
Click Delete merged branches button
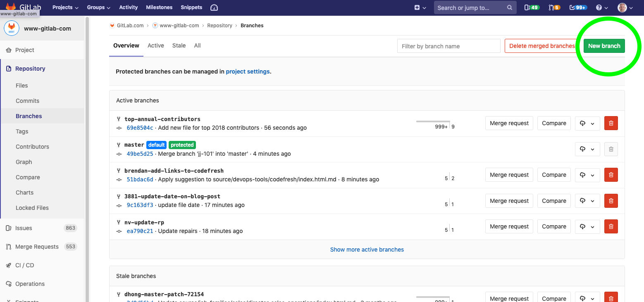pos(542,46)
